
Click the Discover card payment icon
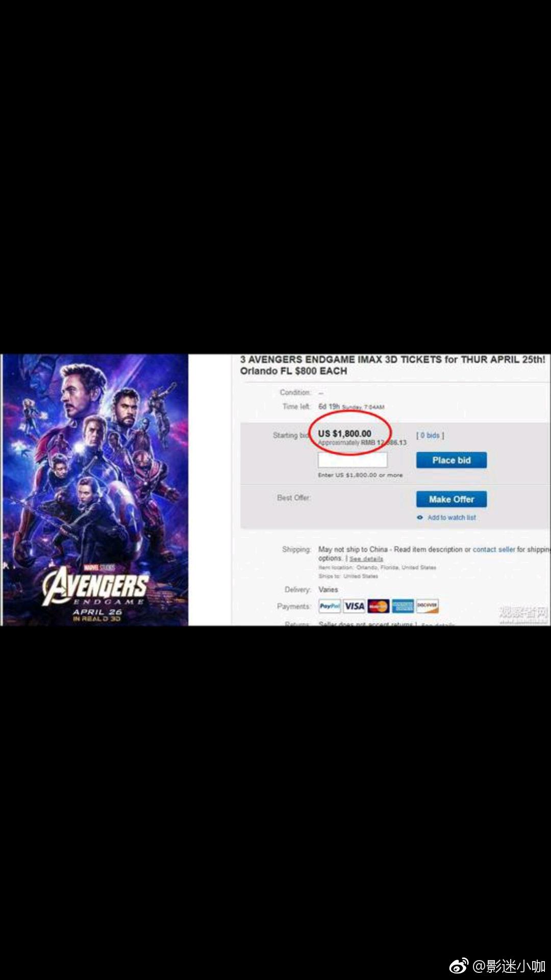point(427,606)
